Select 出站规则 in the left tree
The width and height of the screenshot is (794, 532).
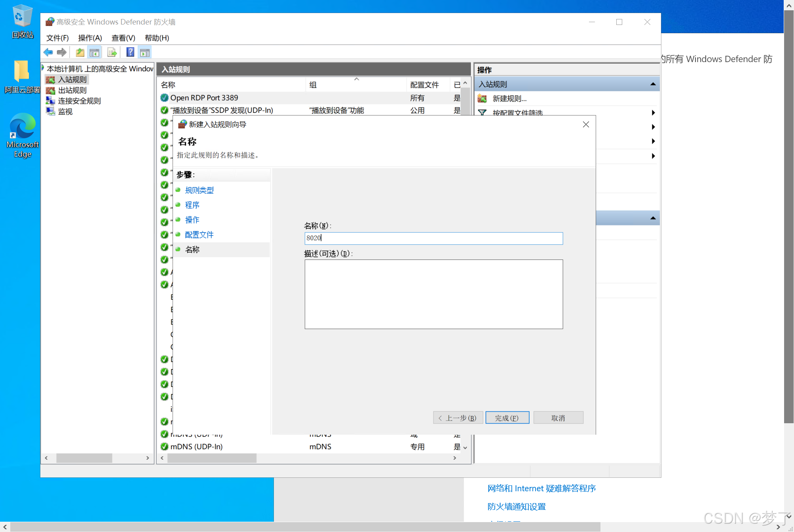(72, 90)
